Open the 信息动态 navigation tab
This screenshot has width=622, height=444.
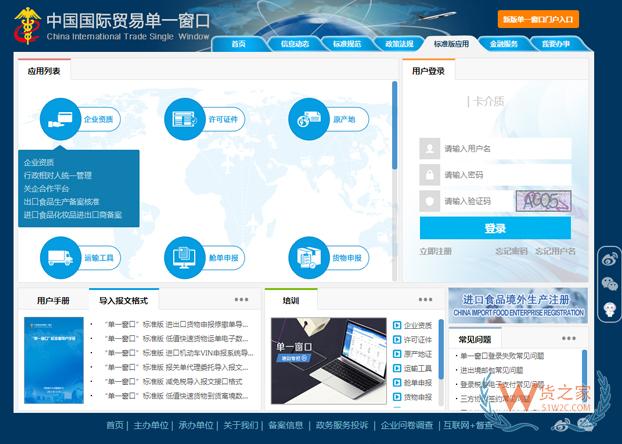point(295,44)
